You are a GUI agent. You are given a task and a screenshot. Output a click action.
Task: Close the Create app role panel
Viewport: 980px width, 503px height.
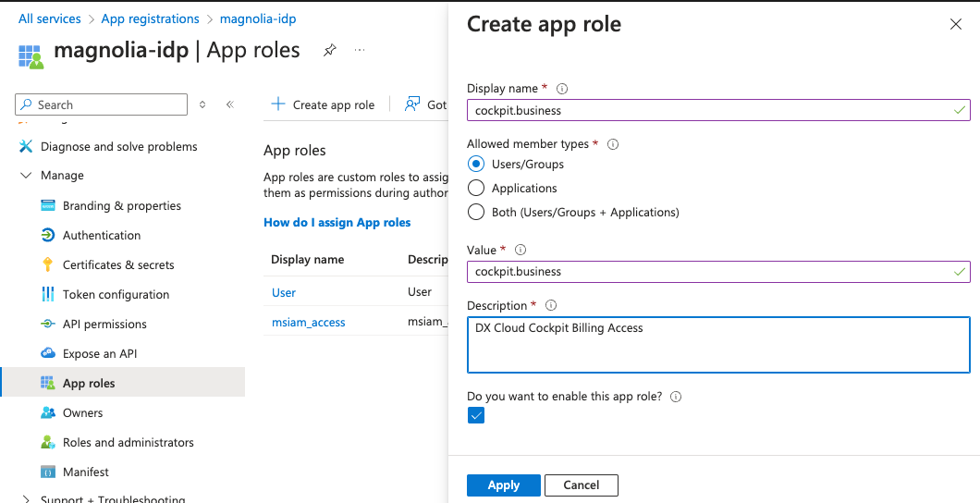(x=956, y=24)
